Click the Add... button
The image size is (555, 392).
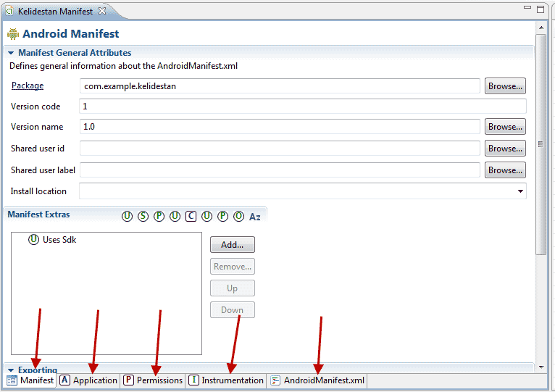pos(232,245)
